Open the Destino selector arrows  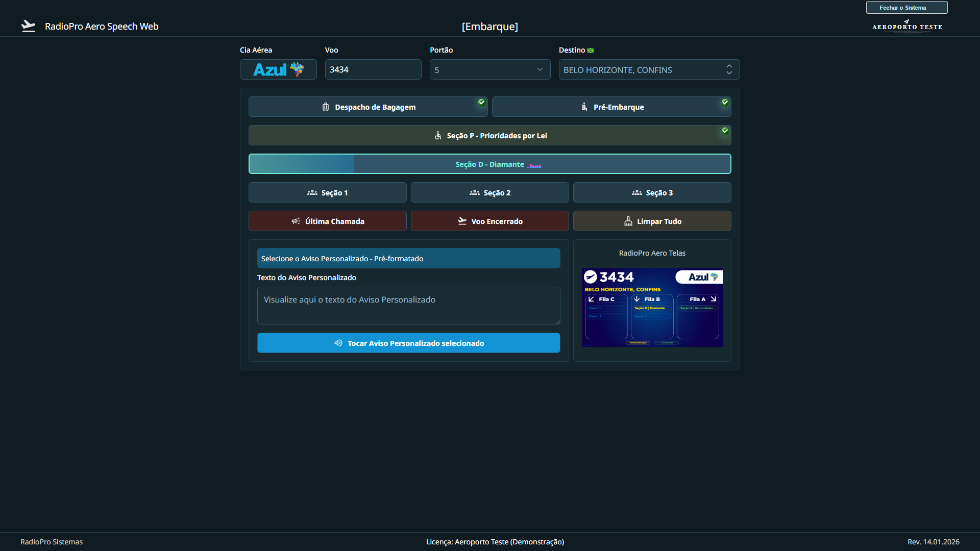click(729, 69)
